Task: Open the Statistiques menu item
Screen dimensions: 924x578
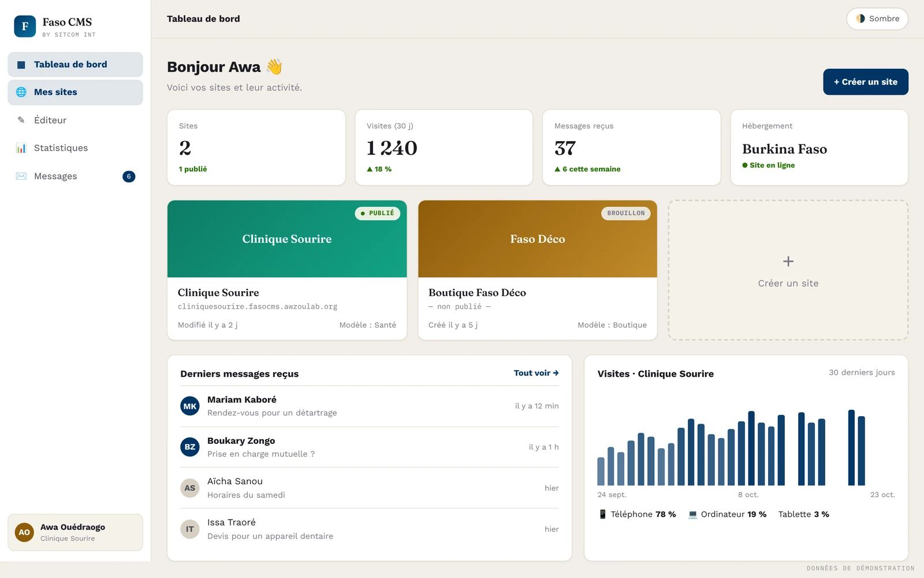Action: click(75, 148)
